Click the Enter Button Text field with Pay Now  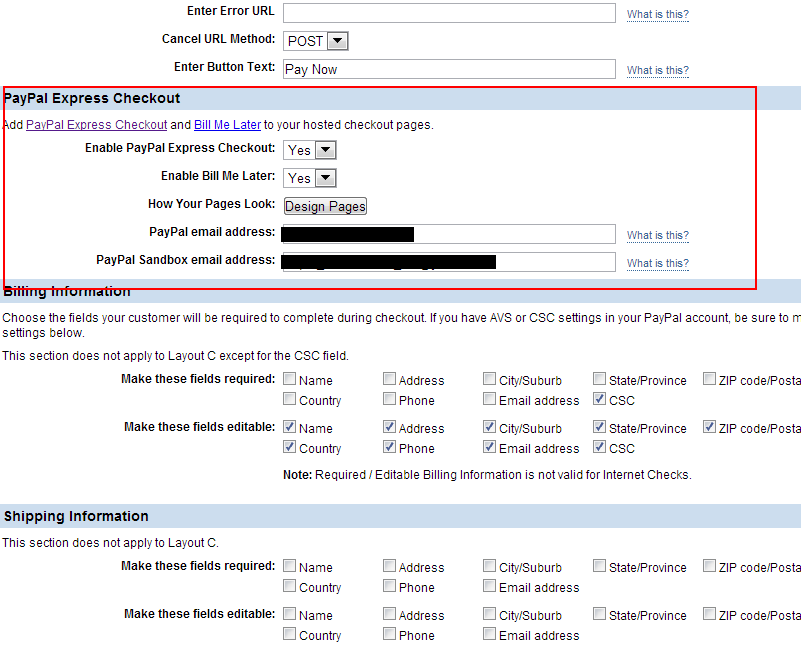pos(450,69)
